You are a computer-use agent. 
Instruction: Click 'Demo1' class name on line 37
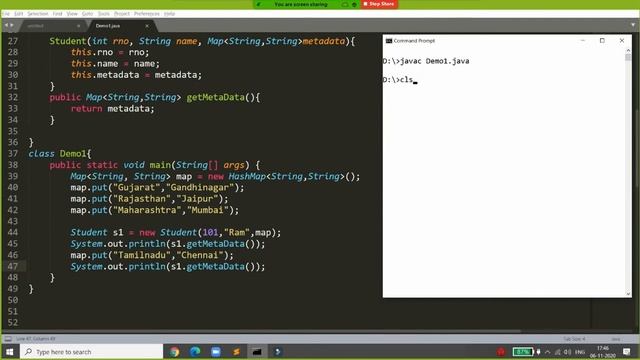73,154
